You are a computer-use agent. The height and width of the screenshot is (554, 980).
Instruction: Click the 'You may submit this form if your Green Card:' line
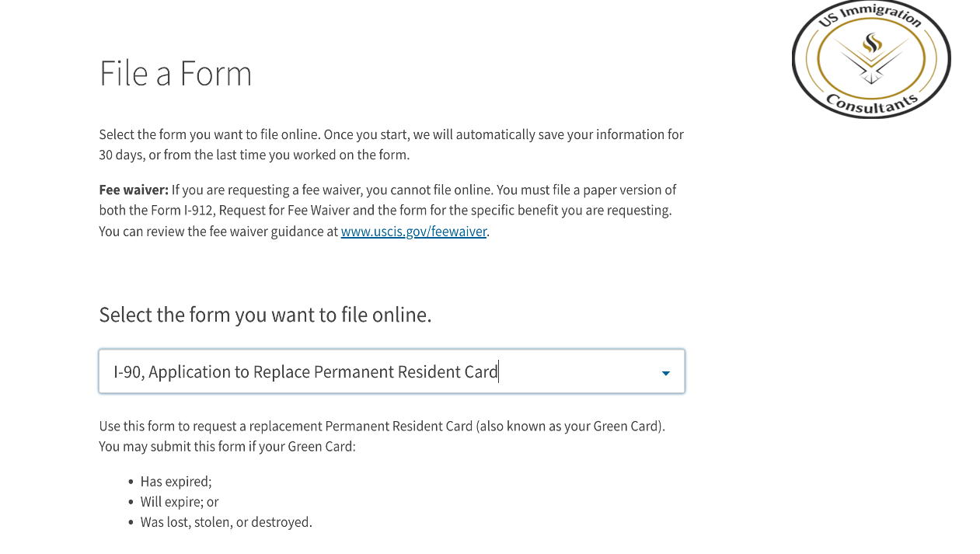pos(227,447)
